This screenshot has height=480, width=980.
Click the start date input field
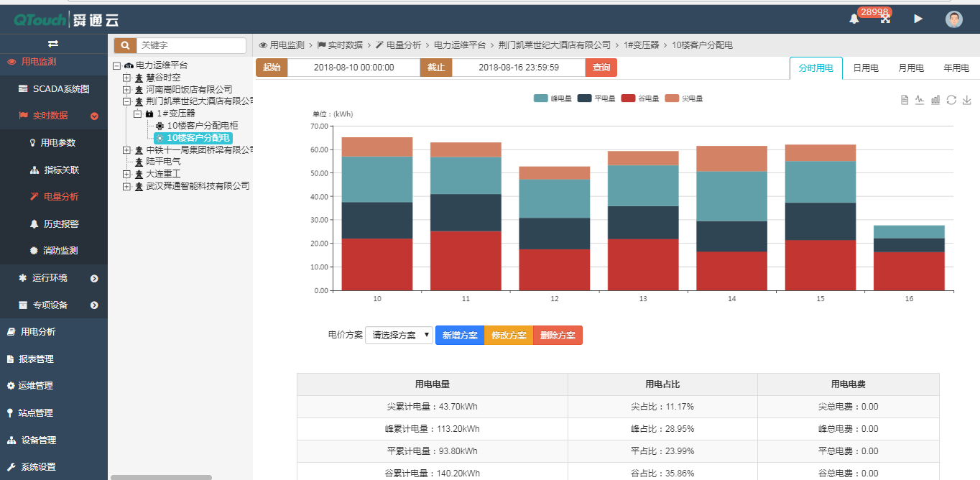pyautogui.click(x=356, y=67)
